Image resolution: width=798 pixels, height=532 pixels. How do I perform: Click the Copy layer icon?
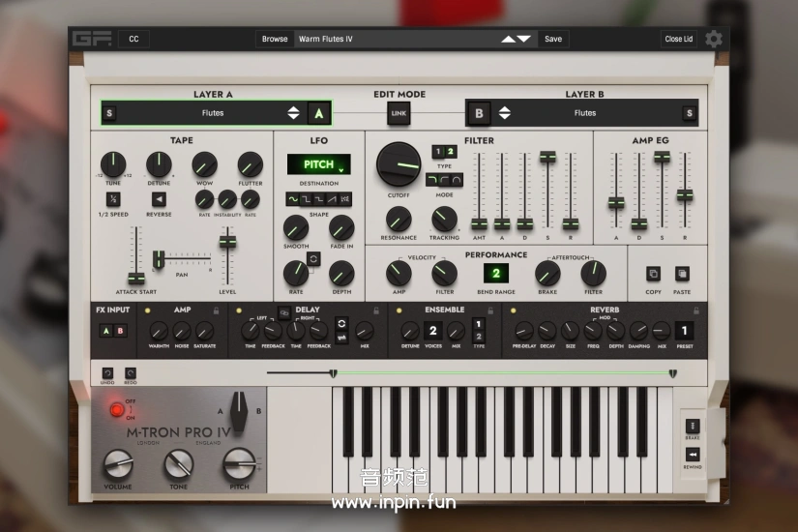(x=653, y=274)
